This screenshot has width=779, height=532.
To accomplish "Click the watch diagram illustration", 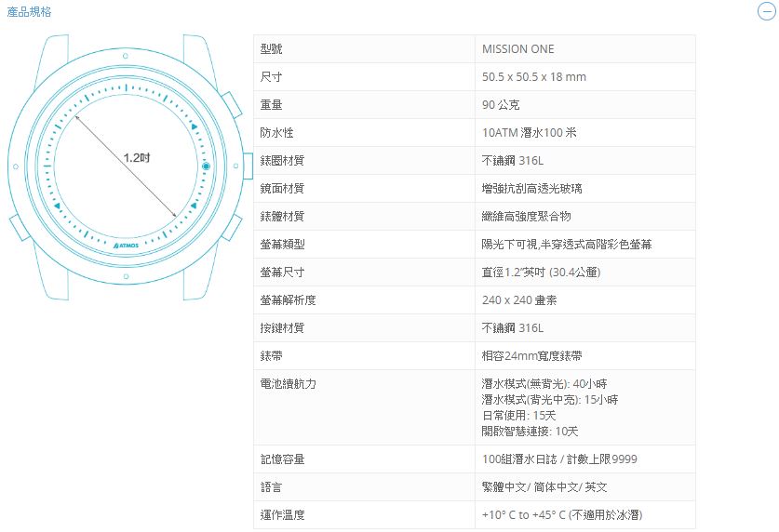I will click(x=130, y=167).
